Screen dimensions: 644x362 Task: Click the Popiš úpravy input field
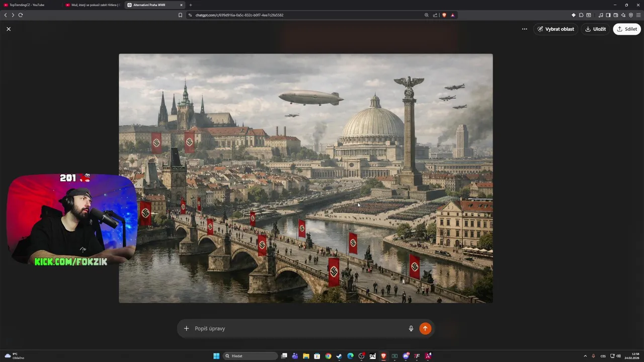point(299,328)
